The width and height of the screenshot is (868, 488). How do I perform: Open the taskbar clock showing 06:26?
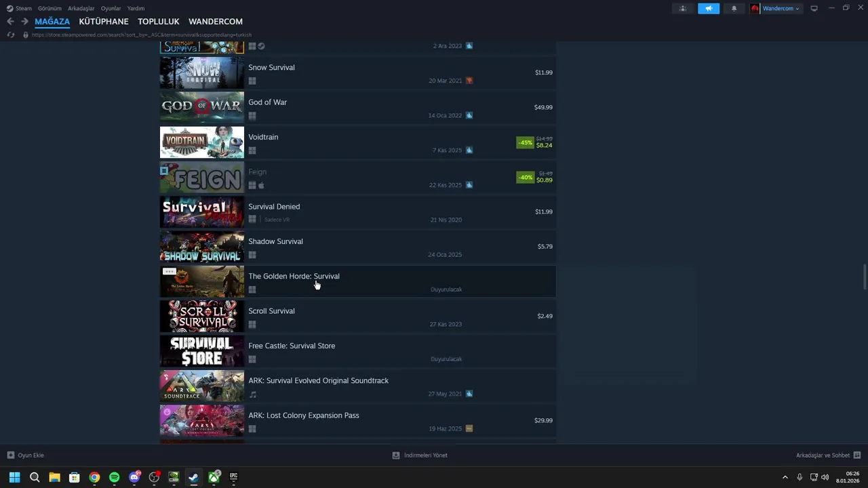point(848,477)
